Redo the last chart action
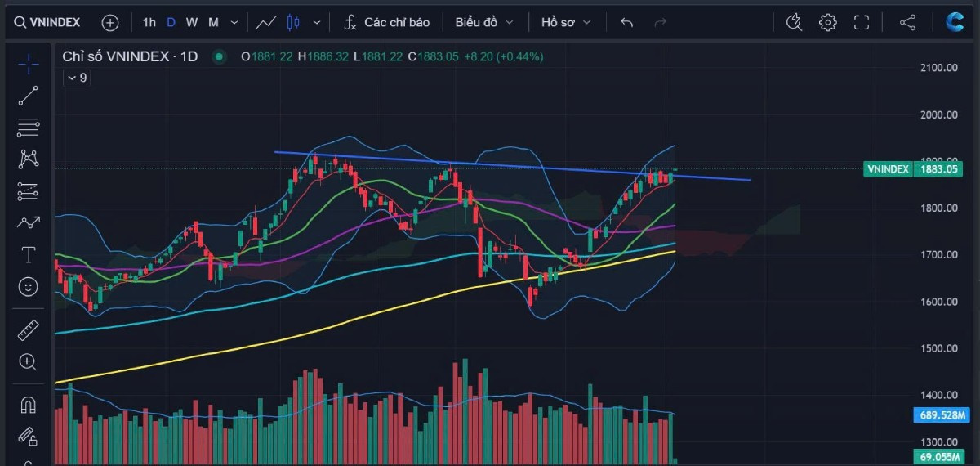Image resolution: width=980 pixels, height=466 pixels. 660,22
